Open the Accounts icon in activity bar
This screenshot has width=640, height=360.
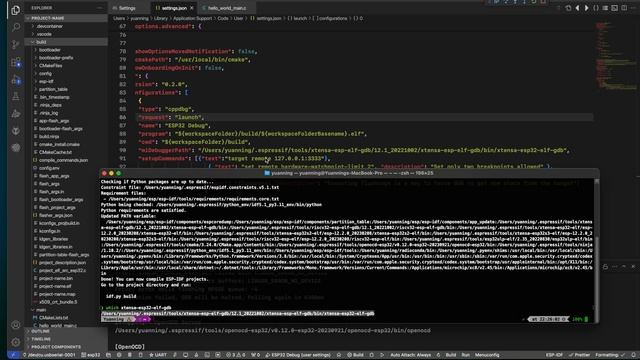[16, 325]
